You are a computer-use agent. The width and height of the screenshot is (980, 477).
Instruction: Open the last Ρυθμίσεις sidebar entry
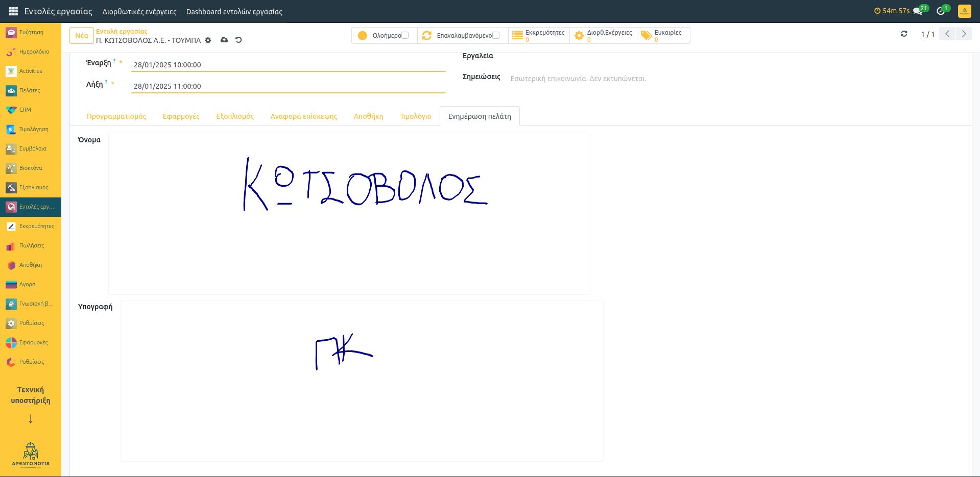click(x=31, y=362)
